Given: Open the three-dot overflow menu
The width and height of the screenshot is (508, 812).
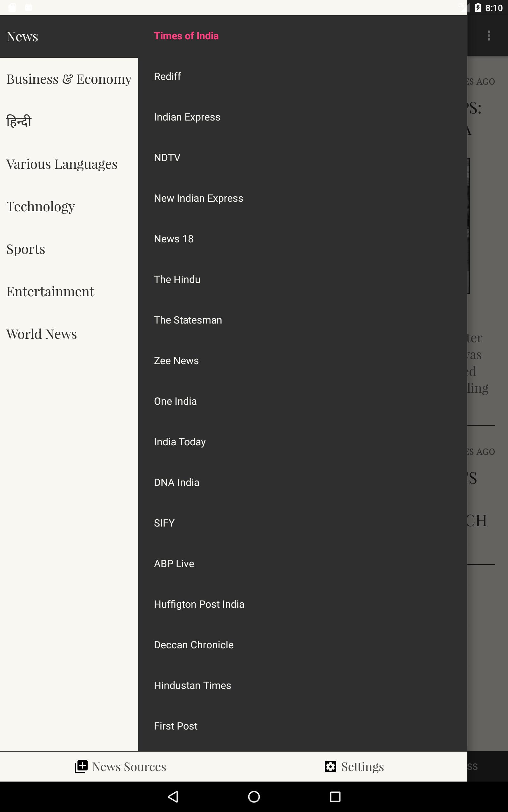Looking at the screenshot, I should coord(489,36).
